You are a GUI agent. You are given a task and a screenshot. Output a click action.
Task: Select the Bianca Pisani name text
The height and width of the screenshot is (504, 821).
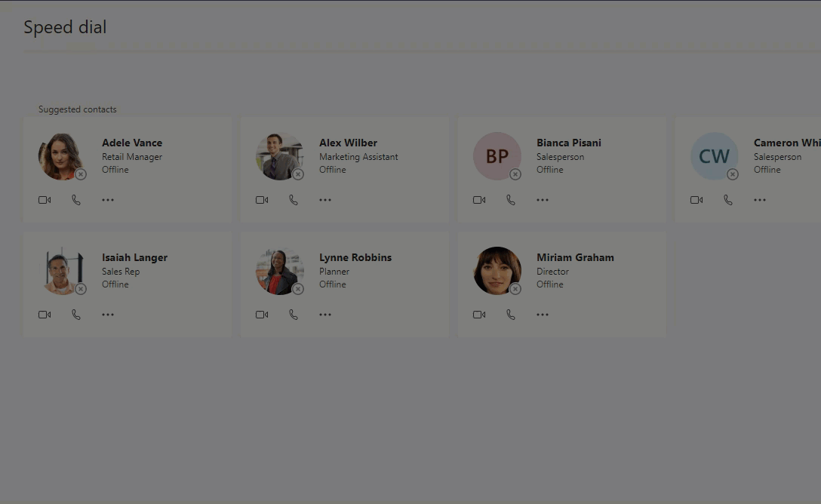(569, 143)
